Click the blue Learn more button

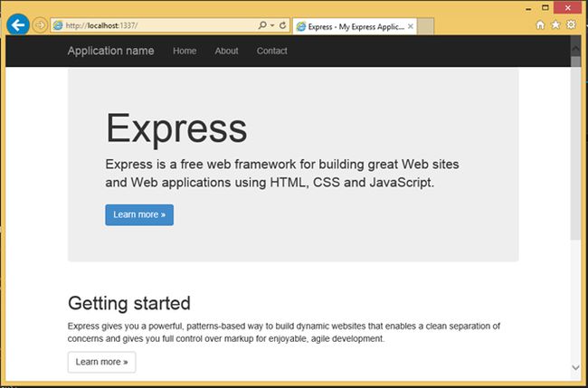tap(139, 215)
